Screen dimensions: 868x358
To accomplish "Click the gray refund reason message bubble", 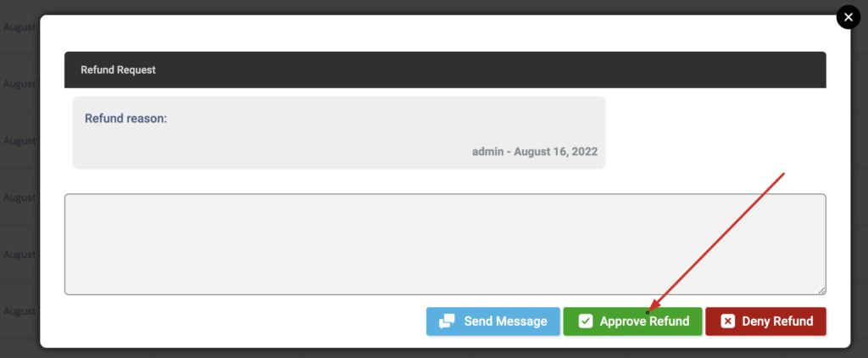I will pos(339,132).
